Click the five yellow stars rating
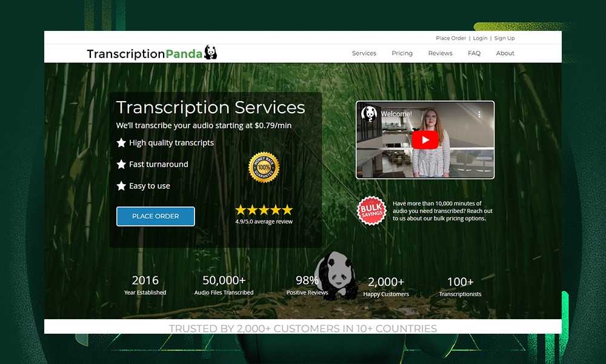The width and height of the screenshot is (606, 364). coord(264,210)
